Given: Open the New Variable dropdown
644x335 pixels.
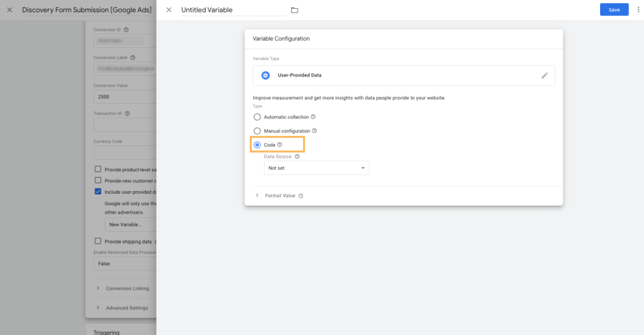Looking at the screenshot, I should 131,224.
